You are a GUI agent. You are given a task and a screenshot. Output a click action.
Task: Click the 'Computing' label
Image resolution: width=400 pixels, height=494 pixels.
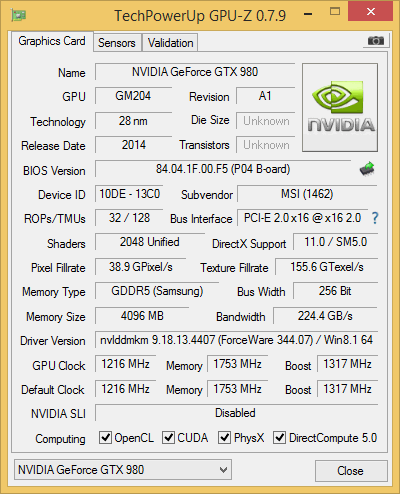tap(60, 439)
